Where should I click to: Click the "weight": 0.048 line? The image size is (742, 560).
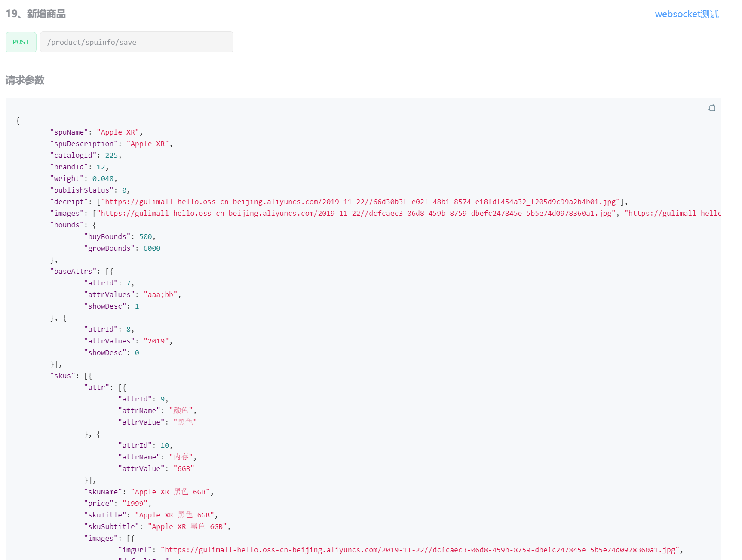84,179
